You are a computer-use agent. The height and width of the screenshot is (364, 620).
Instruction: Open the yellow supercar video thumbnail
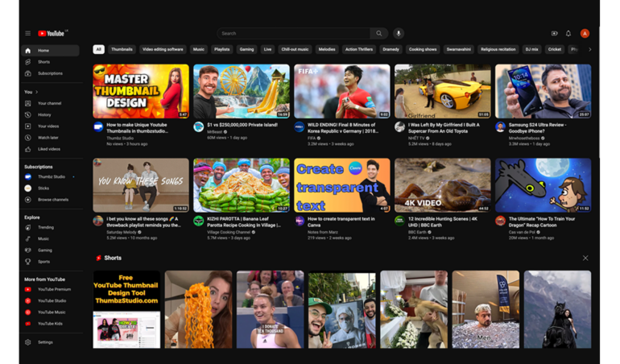(x=443, y=91)
